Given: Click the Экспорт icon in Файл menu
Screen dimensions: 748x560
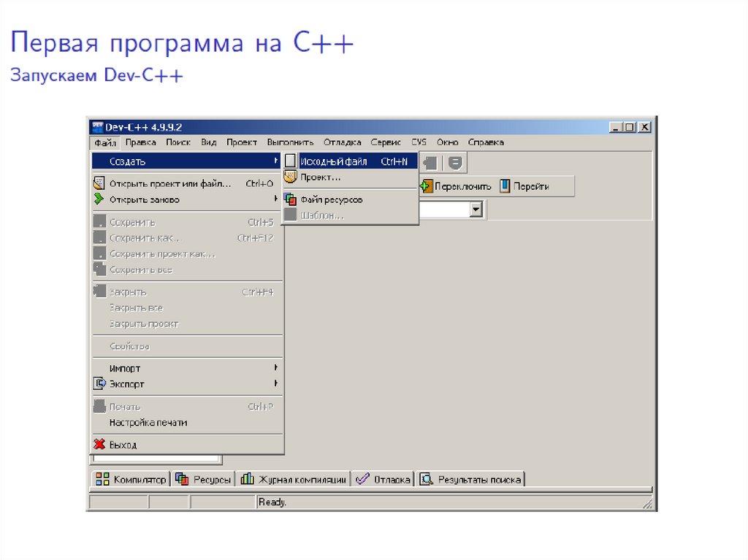Looking at the screenshot, I should tap(99, 383).
